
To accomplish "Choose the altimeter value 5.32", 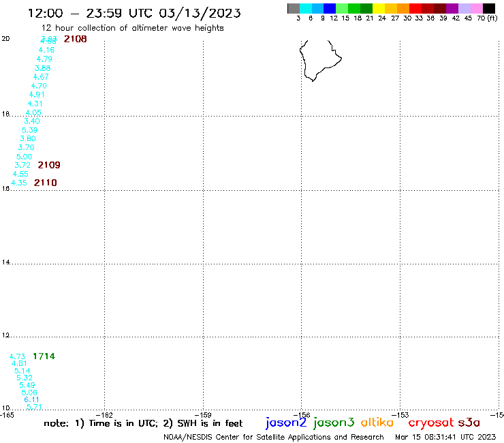I will click(25, 378).
